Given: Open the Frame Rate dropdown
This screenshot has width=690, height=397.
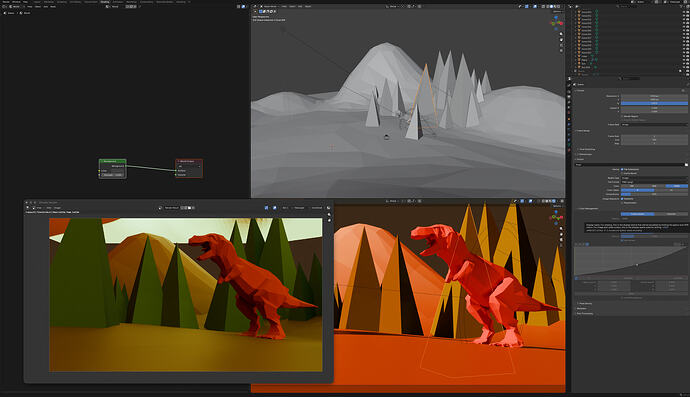Looking at the screenshot, I should [x=654, y=125].
